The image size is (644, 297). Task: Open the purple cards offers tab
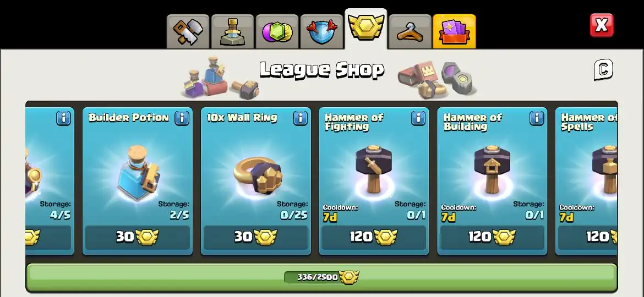coord(454,32)
